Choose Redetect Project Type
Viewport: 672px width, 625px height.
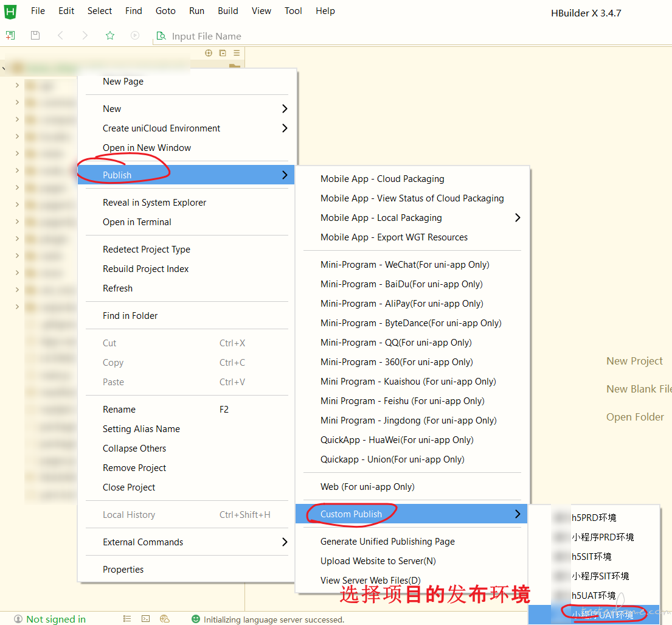[147, 250]
